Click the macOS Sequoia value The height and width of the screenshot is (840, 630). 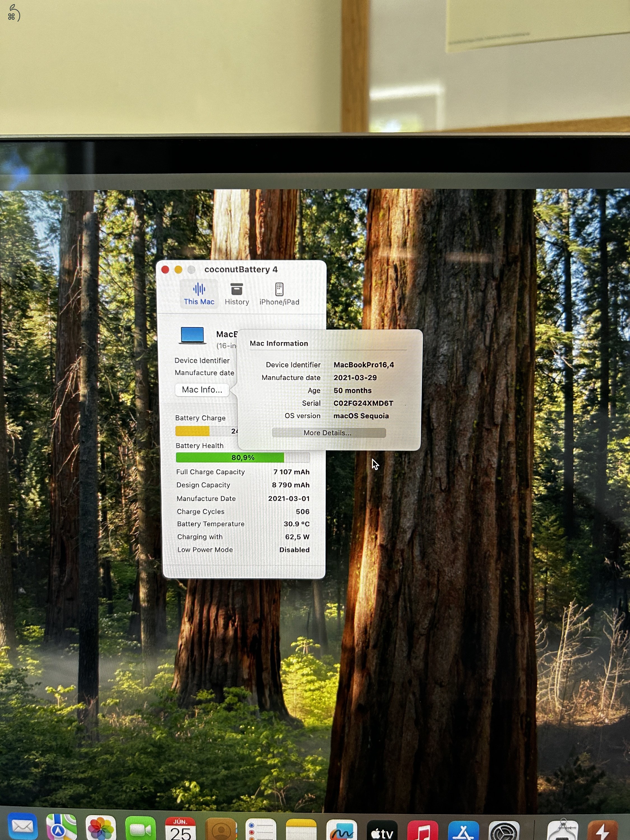361,416
